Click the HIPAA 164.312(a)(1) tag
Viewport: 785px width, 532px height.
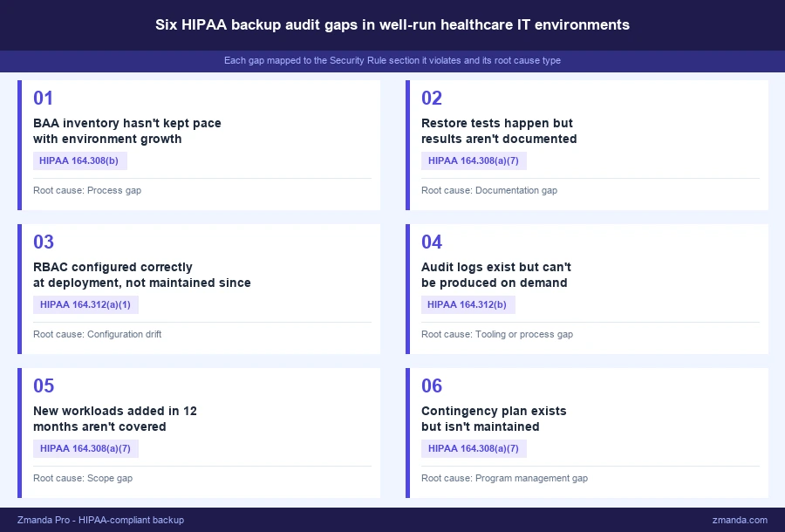click(x=85, y=304)
